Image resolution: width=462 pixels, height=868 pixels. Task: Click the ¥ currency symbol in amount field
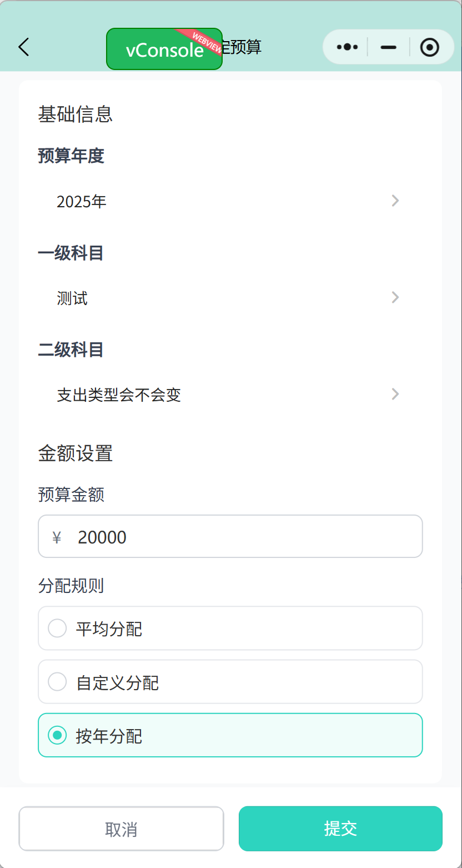56,536
